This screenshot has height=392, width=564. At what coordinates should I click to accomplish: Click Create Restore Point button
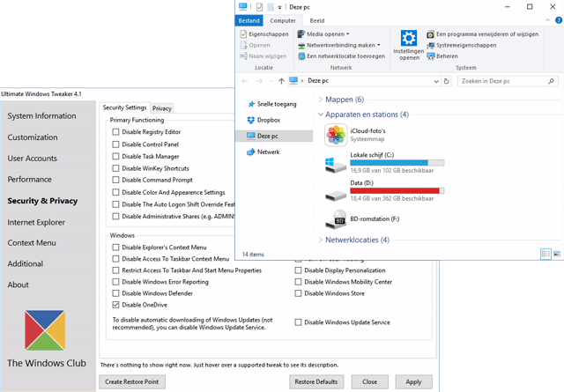point(132,382)
